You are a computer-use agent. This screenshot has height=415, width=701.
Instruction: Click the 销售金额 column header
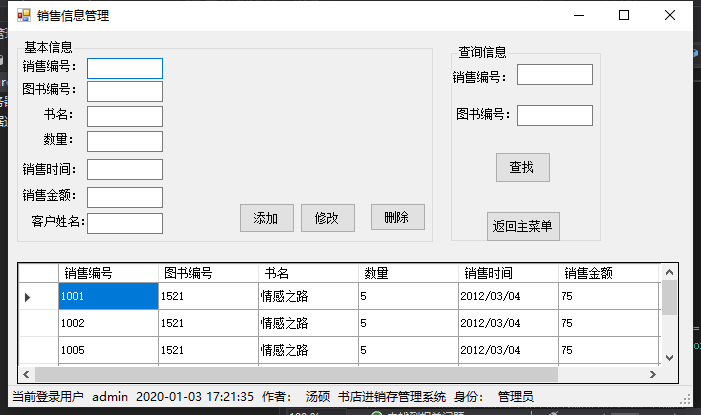click(608, 273)
